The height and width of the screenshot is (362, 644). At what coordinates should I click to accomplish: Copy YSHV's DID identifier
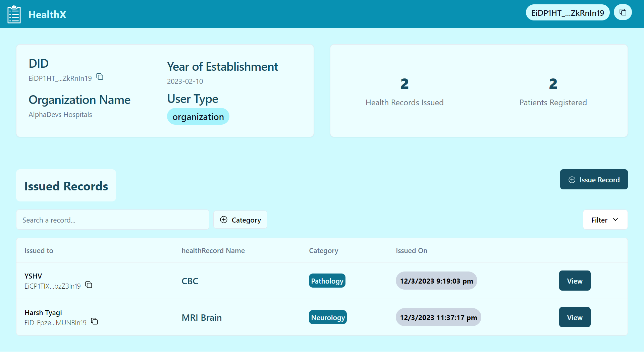coord(89,285)
